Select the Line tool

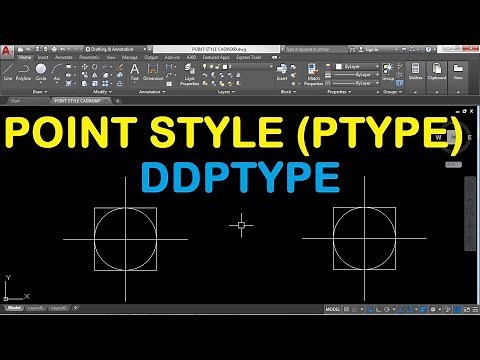(8, 72)
